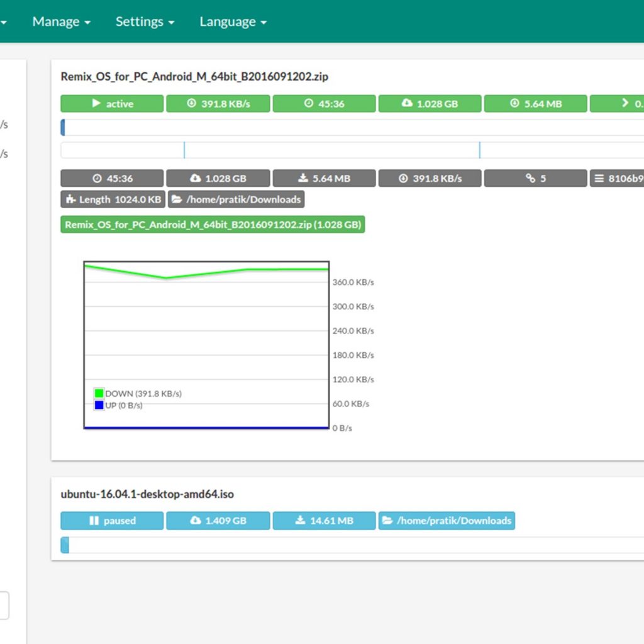The width and height of the screenshot is (644, 644).
Task: Click the ubuntu-16.04.1-desktop-amd64.iso title
Action: (x=147, y=494)
